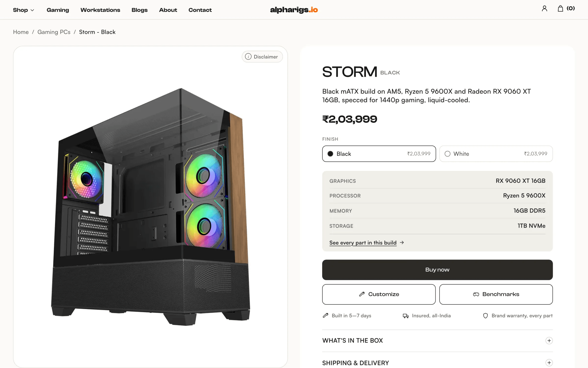Viewport: 588px width, 368px height.
Task: Click the Disclaimer info icon
Action: pos(248,57)
